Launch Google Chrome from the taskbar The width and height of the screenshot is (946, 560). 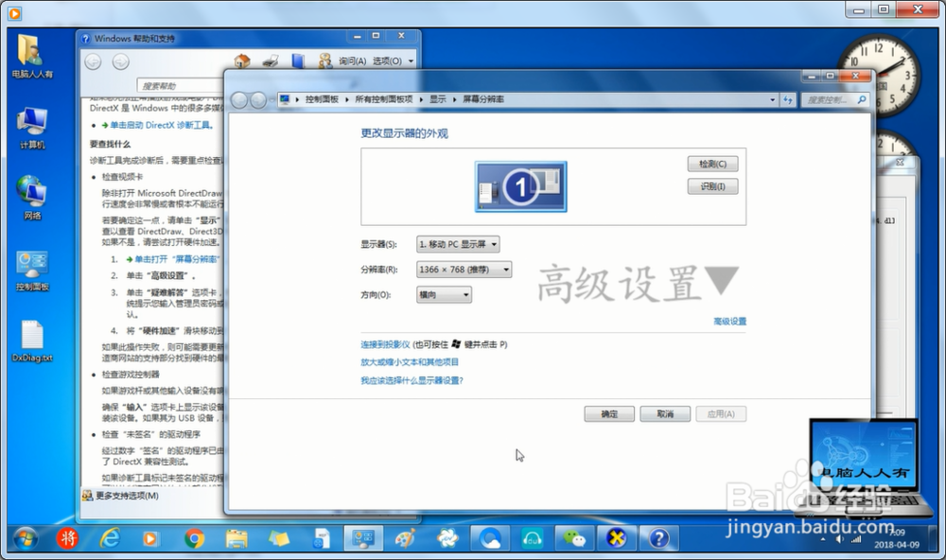[x=194, y=537]
